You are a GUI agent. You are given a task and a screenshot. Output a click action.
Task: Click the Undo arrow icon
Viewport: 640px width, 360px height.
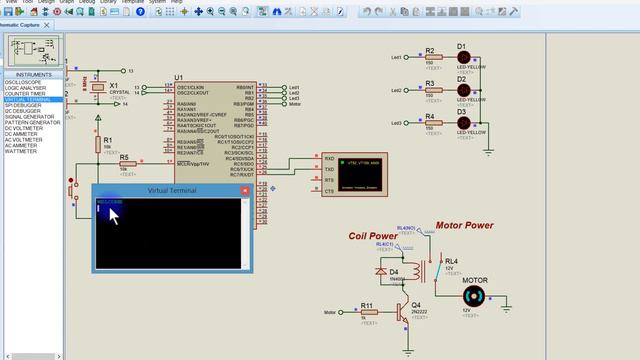coord(367,12)
